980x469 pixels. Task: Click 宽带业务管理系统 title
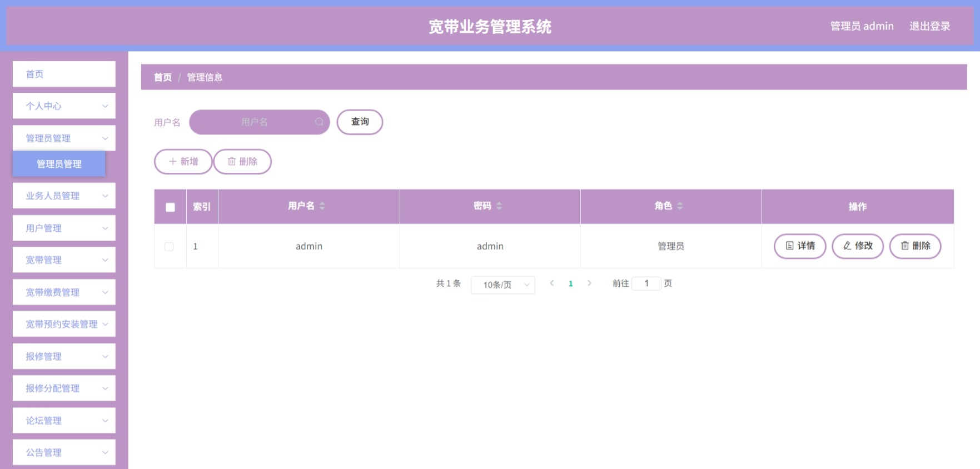point(490,27)
